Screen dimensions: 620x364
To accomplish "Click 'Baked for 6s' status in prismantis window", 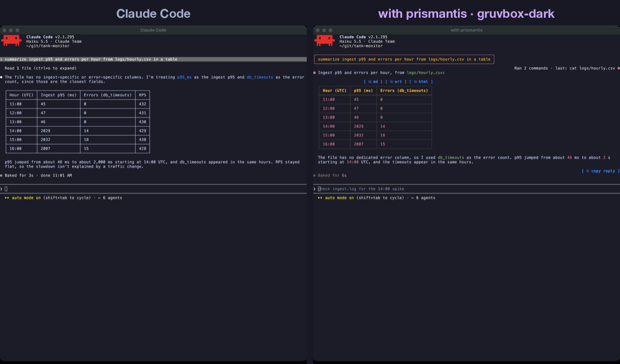I will pos(332,175).
